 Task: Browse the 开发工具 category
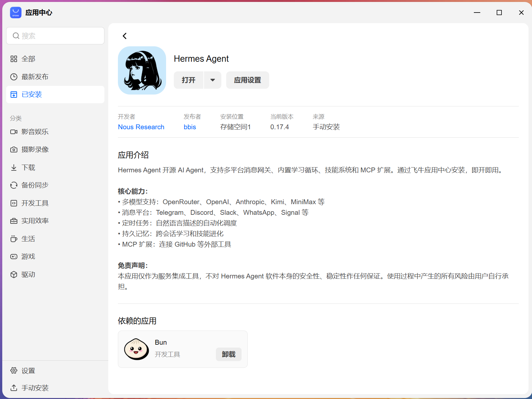(55, 203)
